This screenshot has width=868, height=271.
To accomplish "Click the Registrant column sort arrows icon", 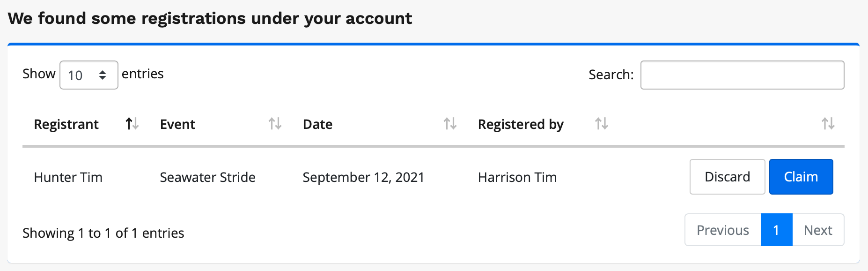I will [x=132, y=124].
